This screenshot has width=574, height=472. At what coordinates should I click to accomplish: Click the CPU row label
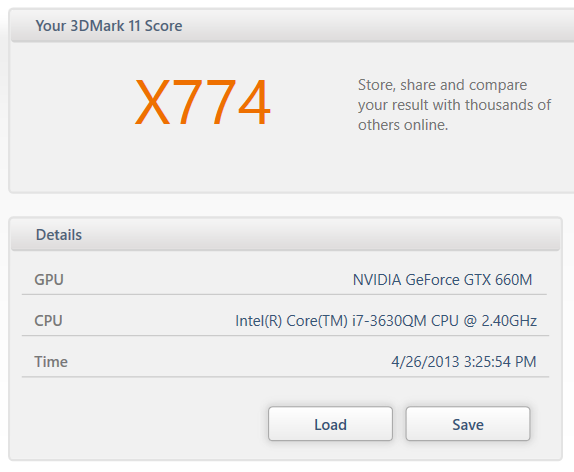pos(48,321)
